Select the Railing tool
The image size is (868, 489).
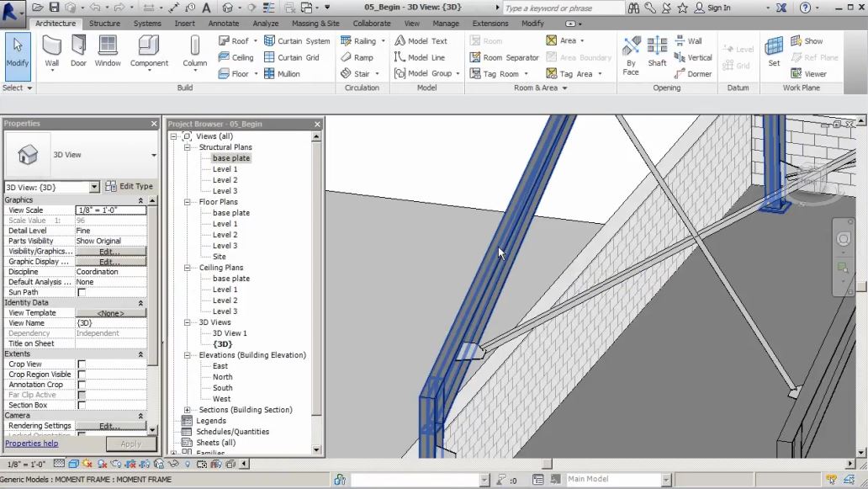pyautogui.click(x=362, y=41)
